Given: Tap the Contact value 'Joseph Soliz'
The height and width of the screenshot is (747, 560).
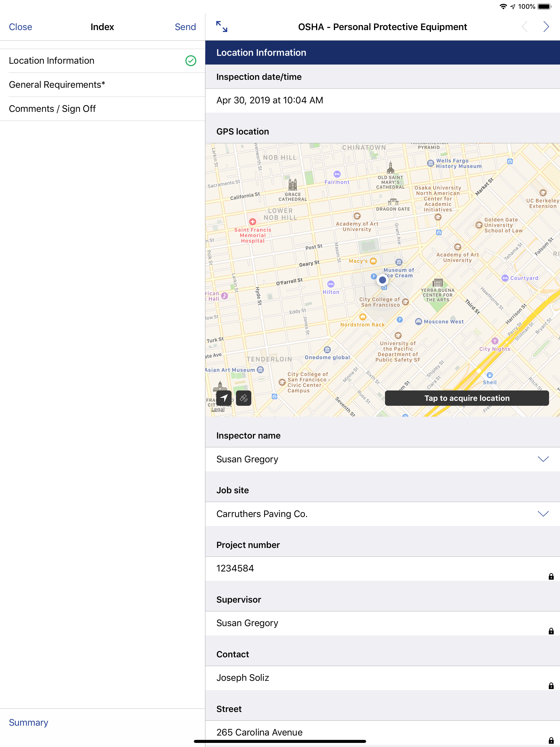Looking at the screenshot, I should point(243,678).
